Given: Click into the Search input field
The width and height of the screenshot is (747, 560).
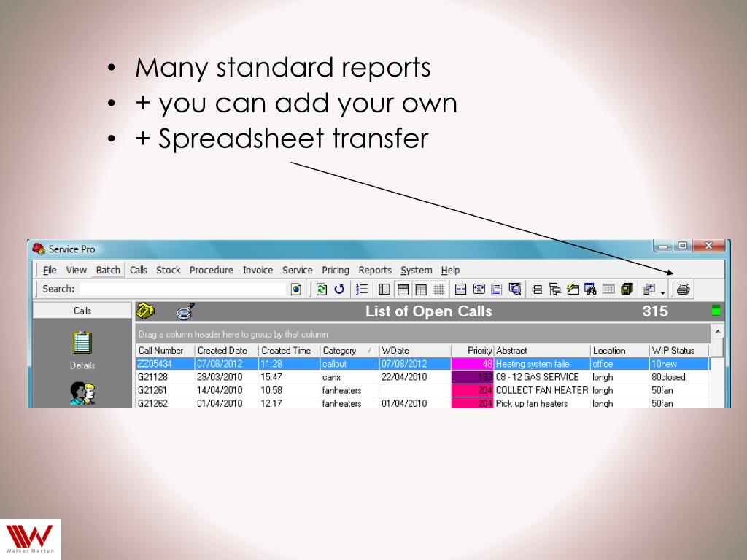Looking at the screenshot, I should [x=182, y=289].
